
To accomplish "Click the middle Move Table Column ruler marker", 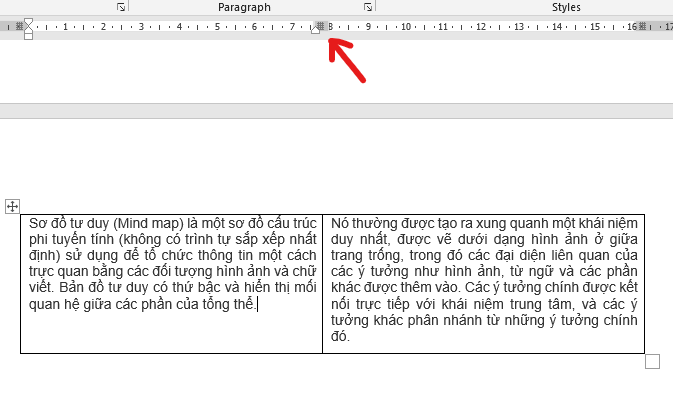I will pos(320,26).
